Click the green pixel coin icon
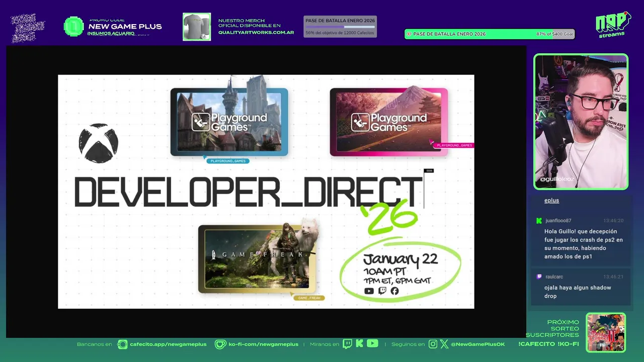Screen dimensions: 644x362 tap(73, 27)
